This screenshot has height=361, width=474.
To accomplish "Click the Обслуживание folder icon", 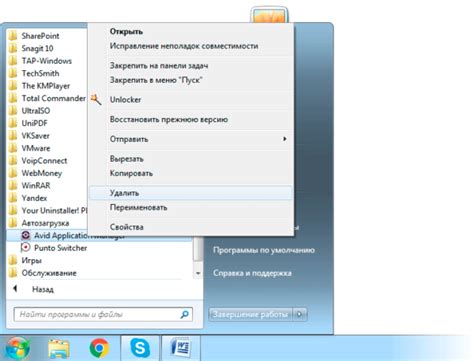I will click(x=13, y=273).
